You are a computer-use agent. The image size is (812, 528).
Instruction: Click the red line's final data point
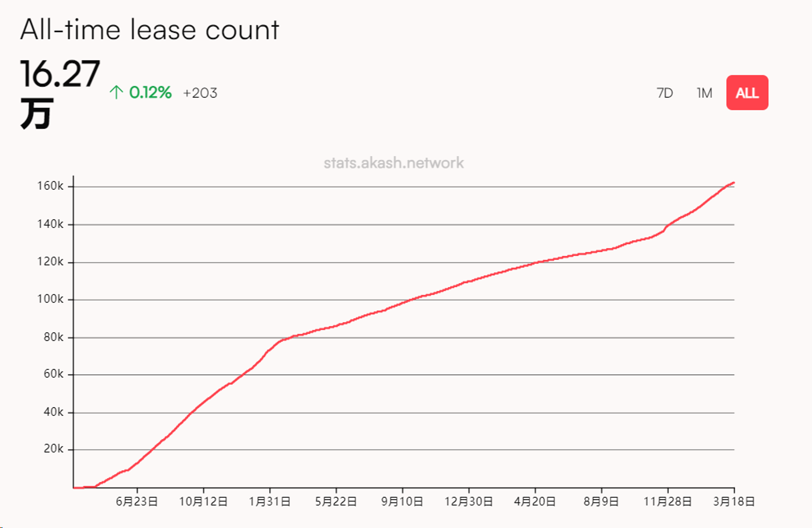tap(734, 183)
